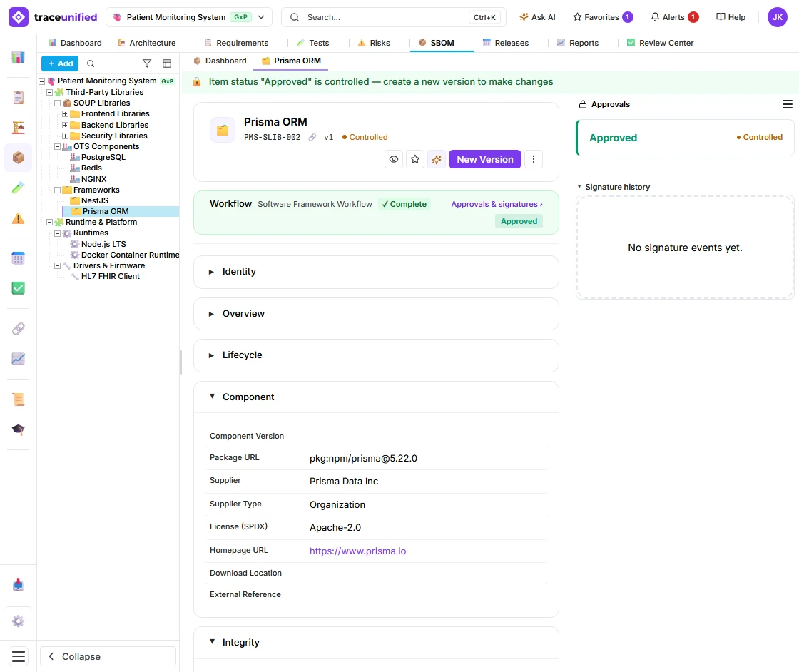Collapse the OTS Components tree node
The width and height of the screenshot is (799, 672).
pyautogui.click(x=58, y=146)
